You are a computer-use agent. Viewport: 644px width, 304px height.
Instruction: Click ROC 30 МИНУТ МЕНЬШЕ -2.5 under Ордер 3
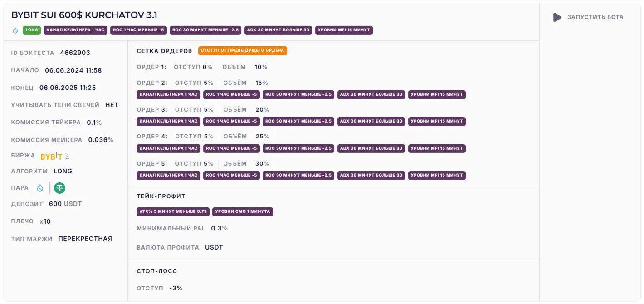(298, 122)
